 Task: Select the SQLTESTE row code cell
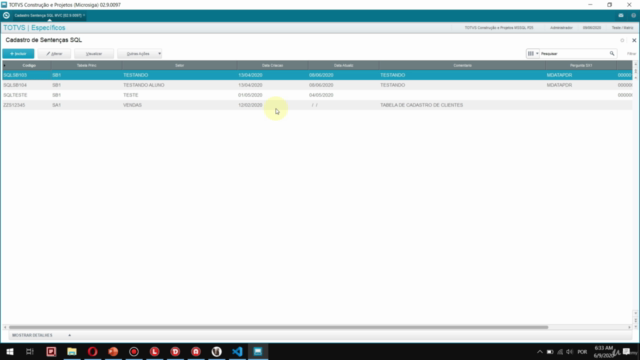click(x=15, y=95)
